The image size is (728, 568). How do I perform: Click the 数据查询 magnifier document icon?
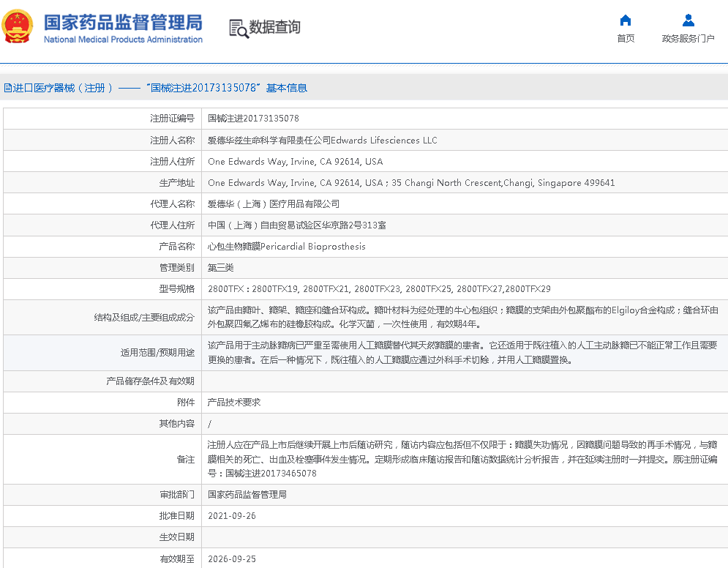[x=238, y=28]
